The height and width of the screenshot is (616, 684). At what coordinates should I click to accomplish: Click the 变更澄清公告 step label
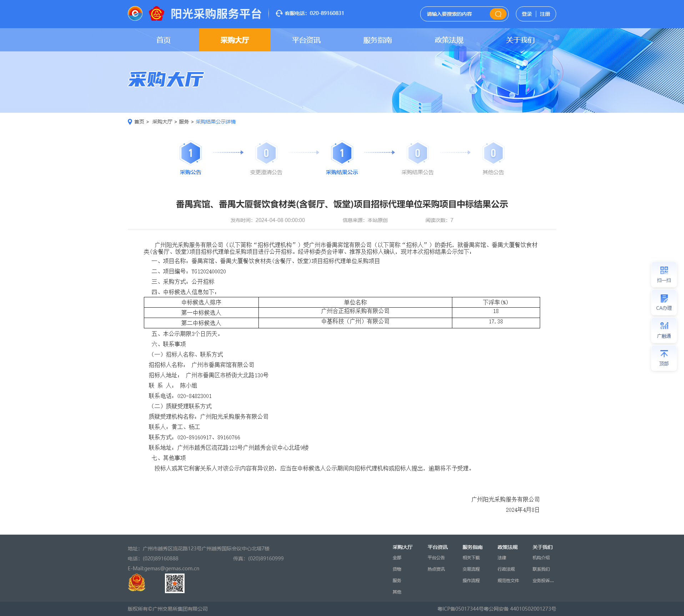(x=266, y=172)
